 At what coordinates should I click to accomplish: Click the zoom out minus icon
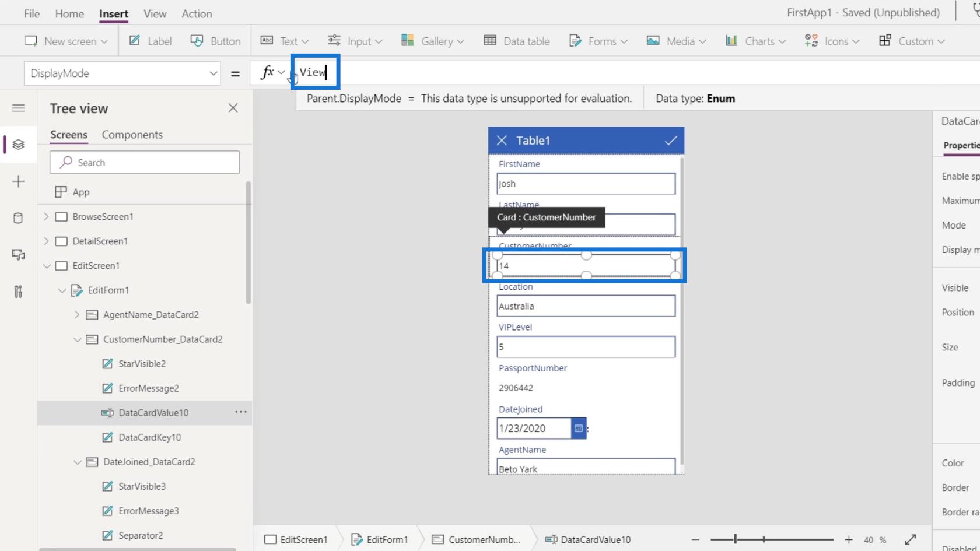[x=695, y=540]
